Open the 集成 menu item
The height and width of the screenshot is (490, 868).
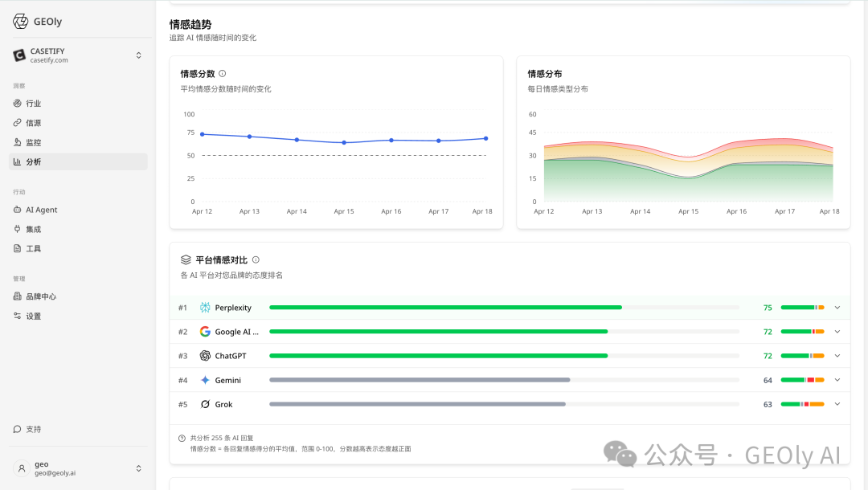pyautogui.click(x=78, y=229)
